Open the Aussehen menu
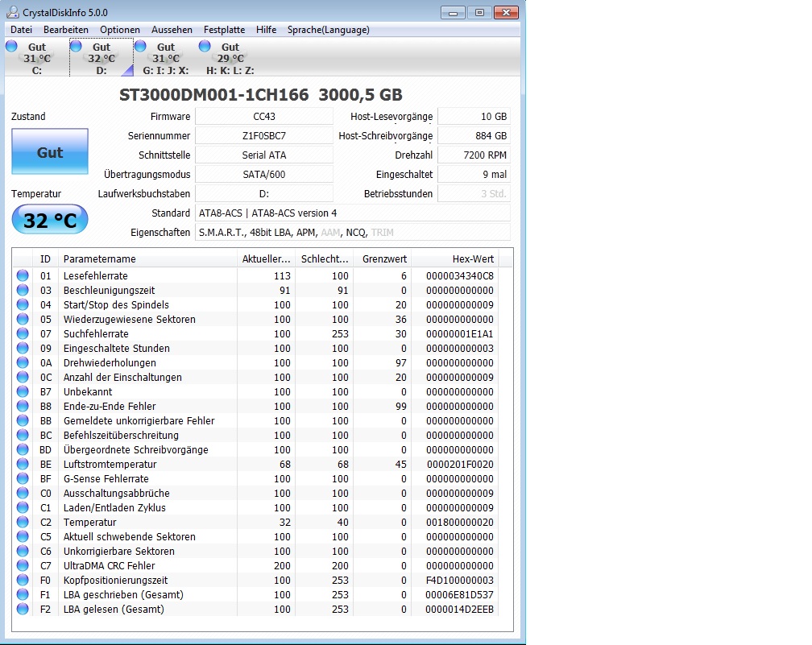Image resolution: width=812 pixels, height=645 pixels. [172, 30]
